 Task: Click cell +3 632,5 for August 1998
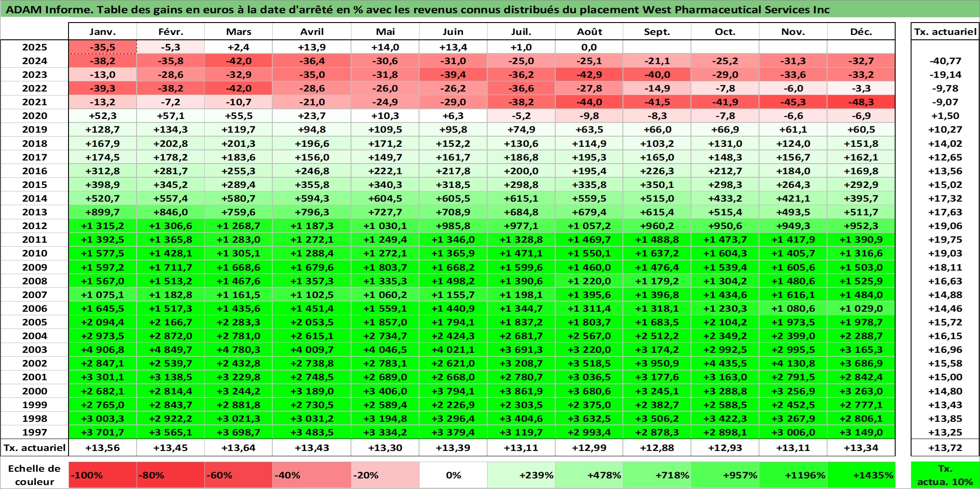click(589, 419)
